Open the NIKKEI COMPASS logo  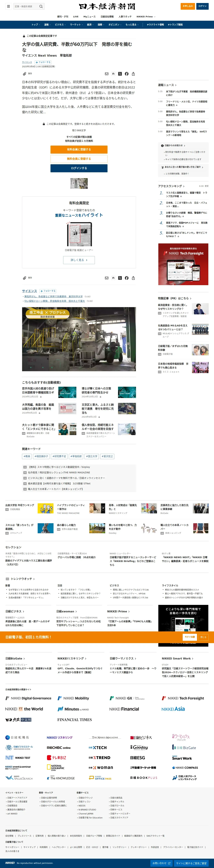[185, 768]
